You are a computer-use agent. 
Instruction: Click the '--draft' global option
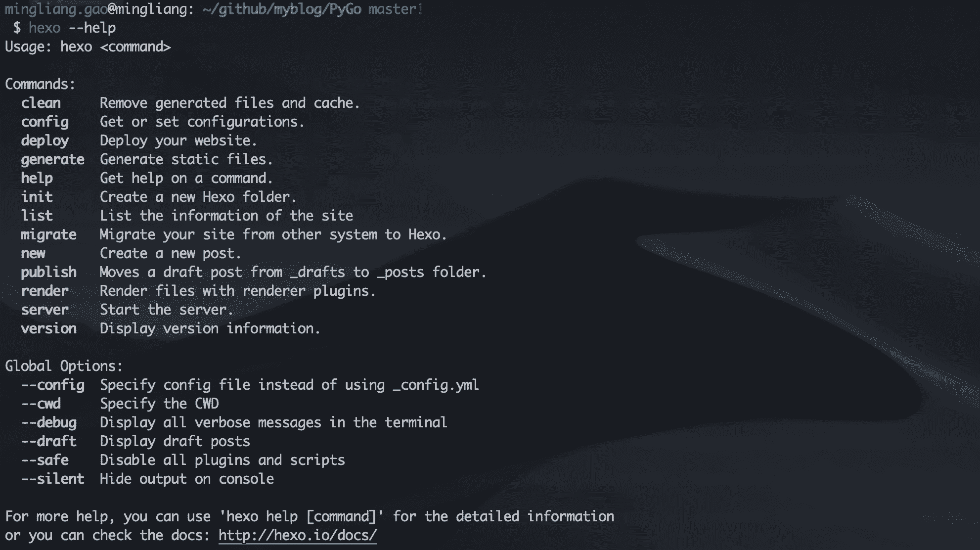coord(48,441)
